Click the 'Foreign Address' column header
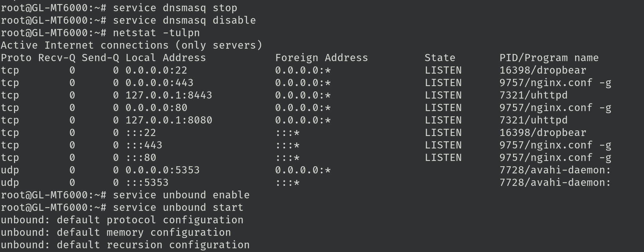644x252 pixels. coord(321,58)
